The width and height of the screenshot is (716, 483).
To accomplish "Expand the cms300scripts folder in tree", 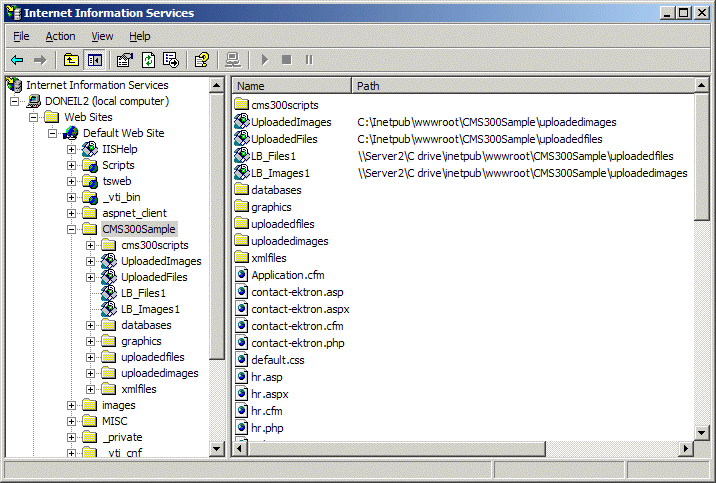I will (91, 245).
